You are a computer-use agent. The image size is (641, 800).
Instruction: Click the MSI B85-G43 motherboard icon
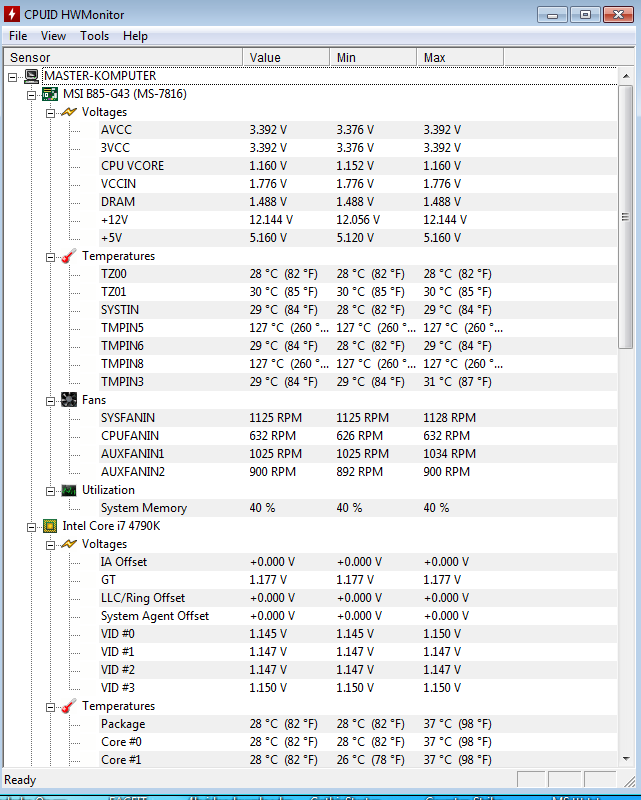(50, 94)
